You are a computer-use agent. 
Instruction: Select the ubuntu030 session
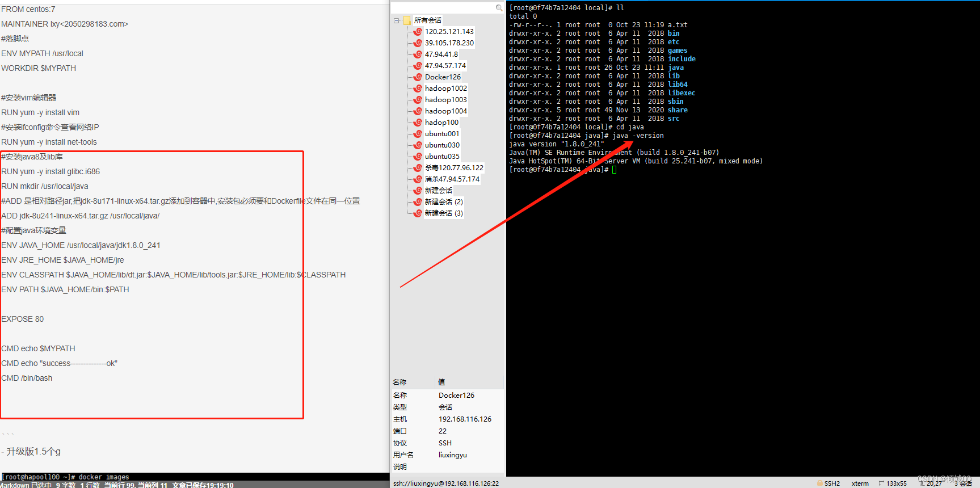coord(442,145)
